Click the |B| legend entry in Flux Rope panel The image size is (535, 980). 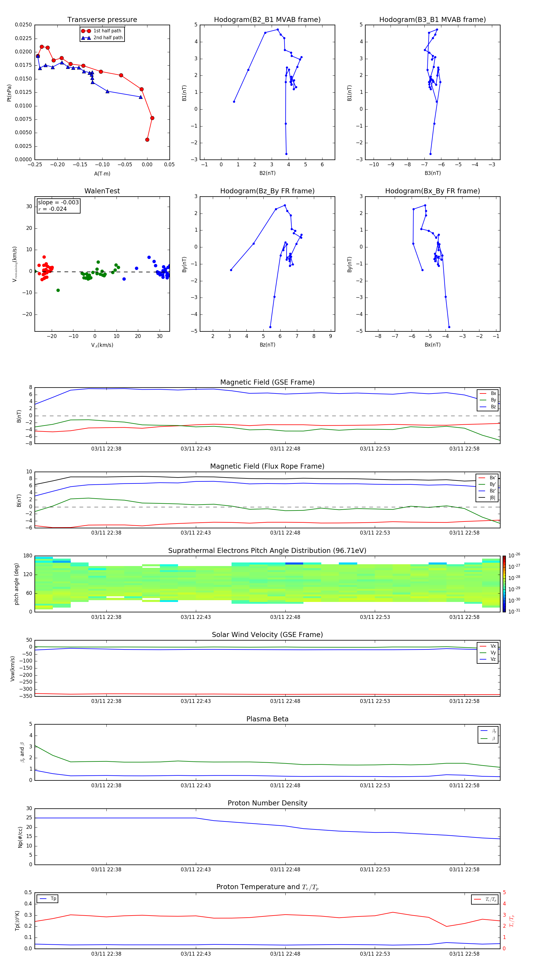pyautogui.click(x=487, y=498)
